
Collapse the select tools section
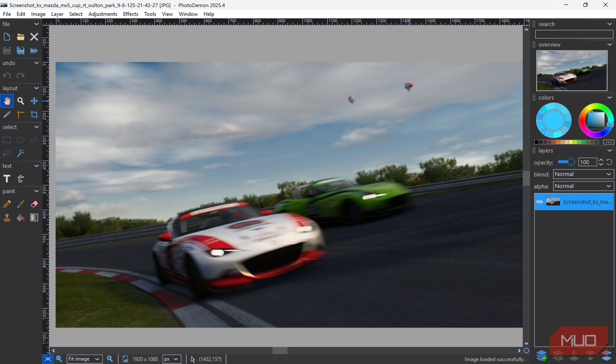36,127
